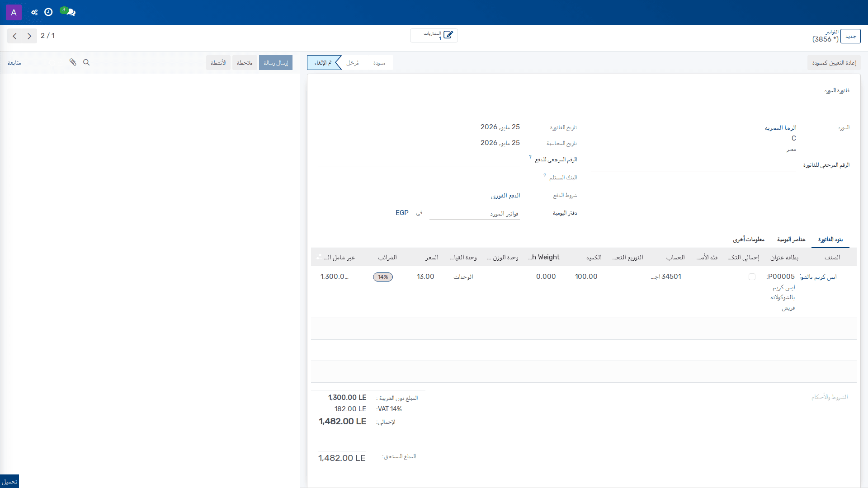Screen dimensions: 868x488
Task: Click the جديد new button
Action: [x=851, y=36]
